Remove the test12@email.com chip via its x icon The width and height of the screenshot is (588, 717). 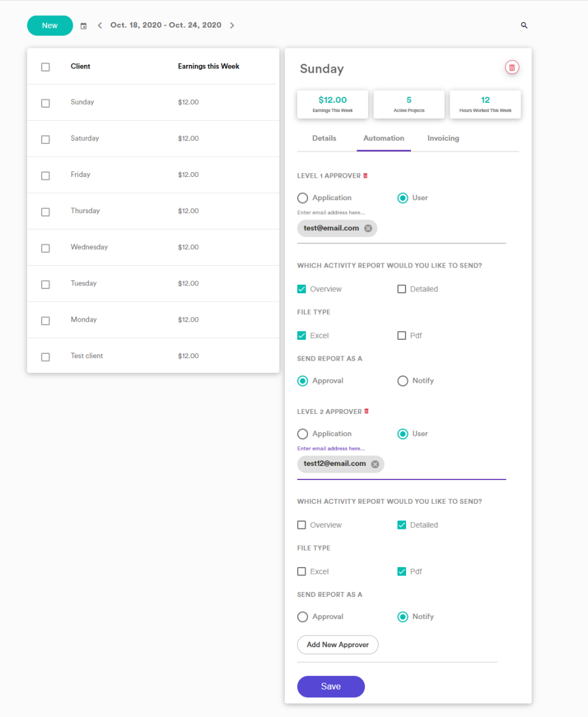(375, 464)
